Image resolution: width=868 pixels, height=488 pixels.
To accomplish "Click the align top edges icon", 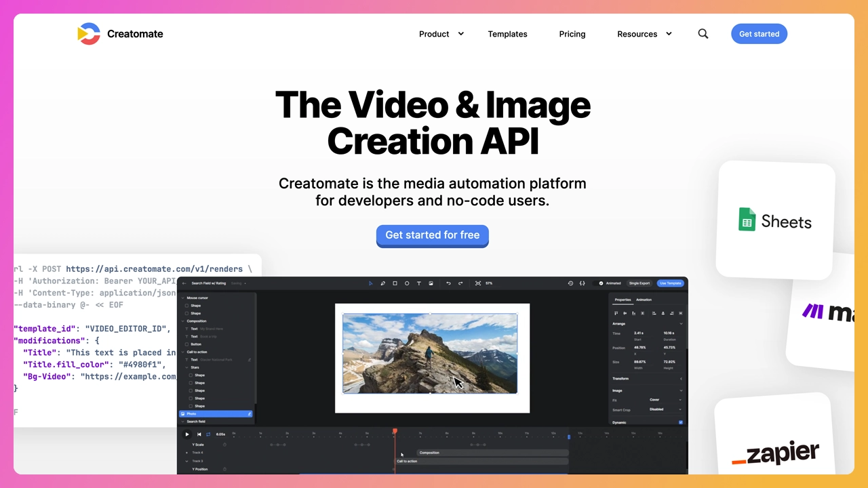I will pos(616,313).
